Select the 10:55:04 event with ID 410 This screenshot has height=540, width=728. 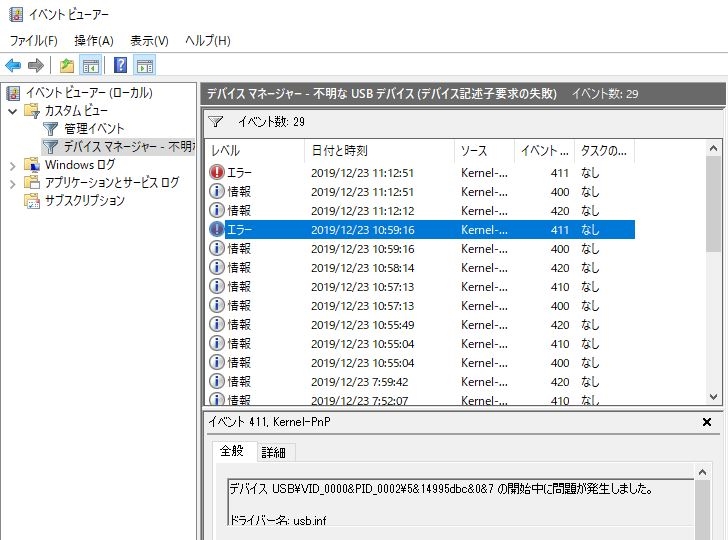coord(420,344)
